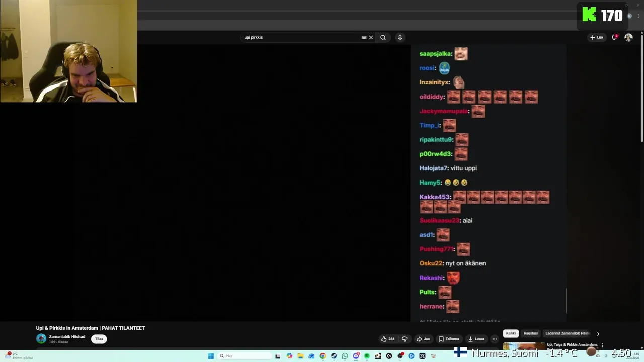Save video using Tallenna button
Screen dimensions: 644x362
(449, 339)
